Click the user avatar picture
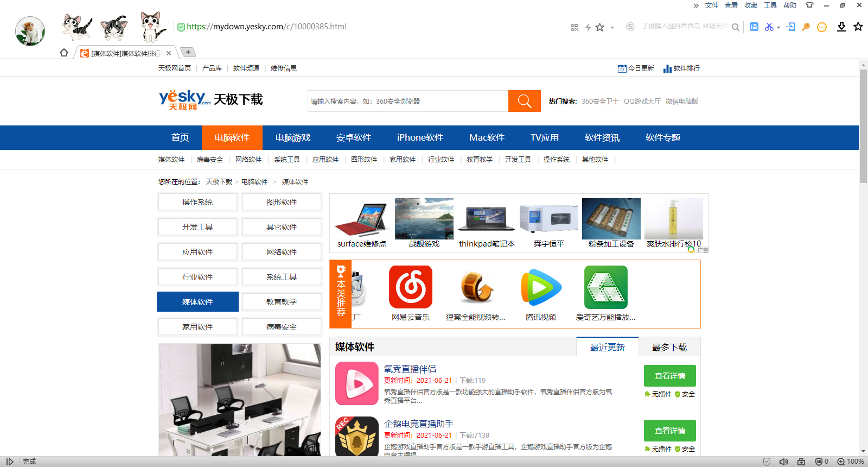This screenshot has width=868, height=467. (x=30, y=31)
